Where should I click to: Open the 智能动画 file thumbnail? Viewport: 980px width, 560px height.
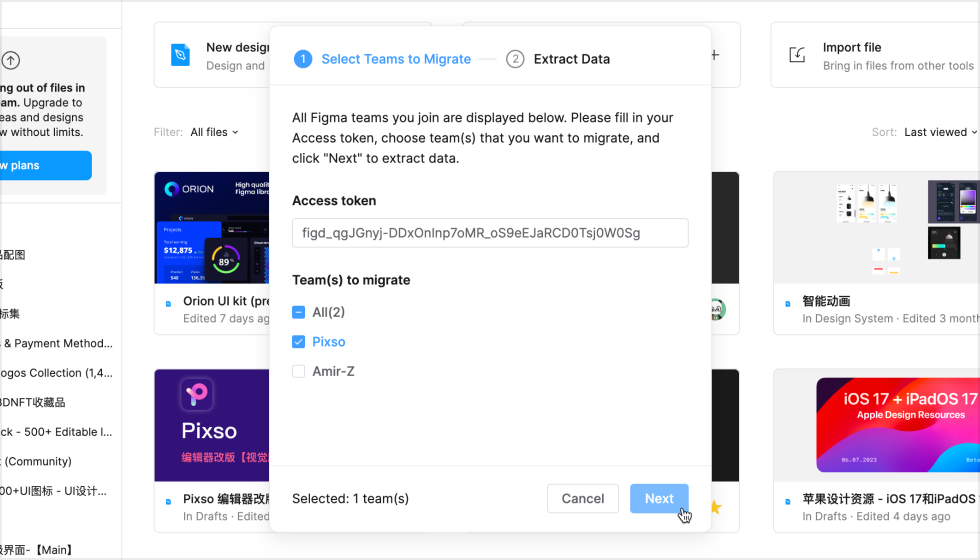[876, 228]
